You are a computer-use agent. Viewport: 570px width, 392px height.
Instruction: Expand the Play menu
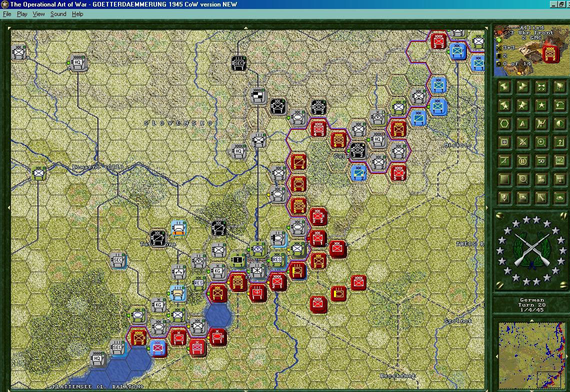22,14
